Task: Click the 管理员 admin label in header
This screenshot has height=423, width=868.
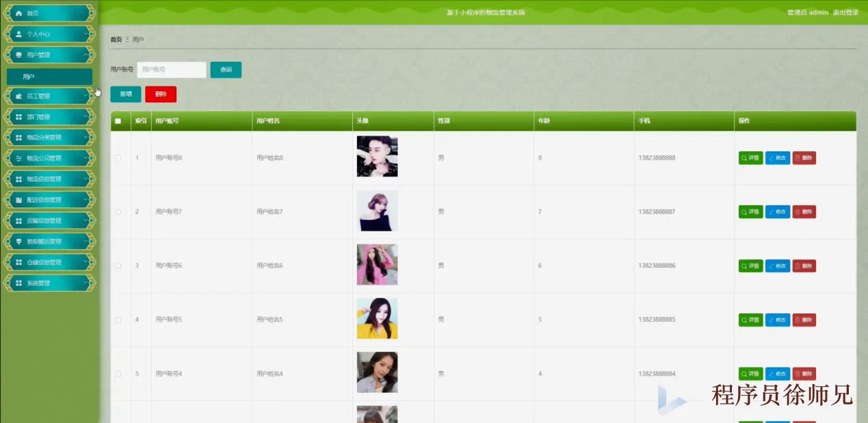Action: (808, 13)
